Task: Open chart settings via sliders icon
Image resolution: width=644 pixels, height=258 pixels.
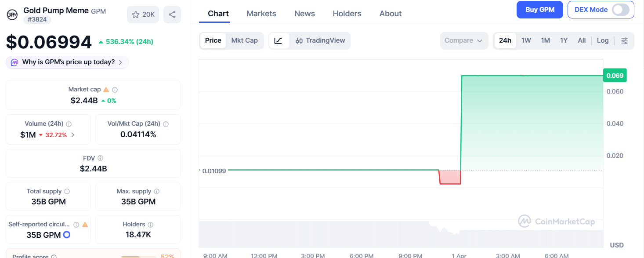Action: point(624,40)
